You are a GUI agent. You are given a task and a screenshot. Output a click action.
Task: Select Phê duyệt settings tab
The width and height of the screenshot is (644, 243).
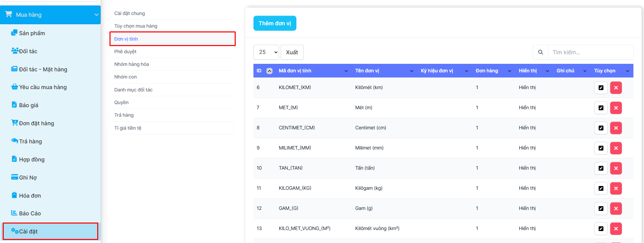[x=125, y=52]
